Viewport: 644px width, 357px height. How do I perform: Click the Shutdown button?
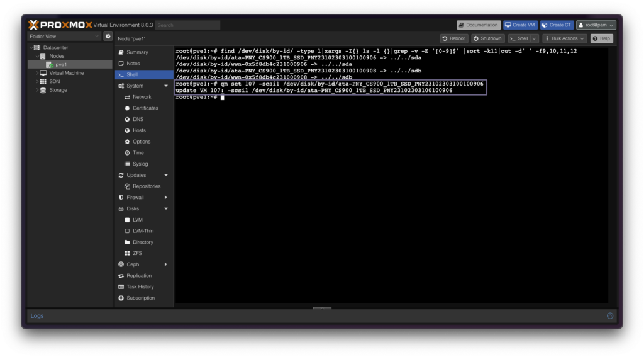pos(487,38)
